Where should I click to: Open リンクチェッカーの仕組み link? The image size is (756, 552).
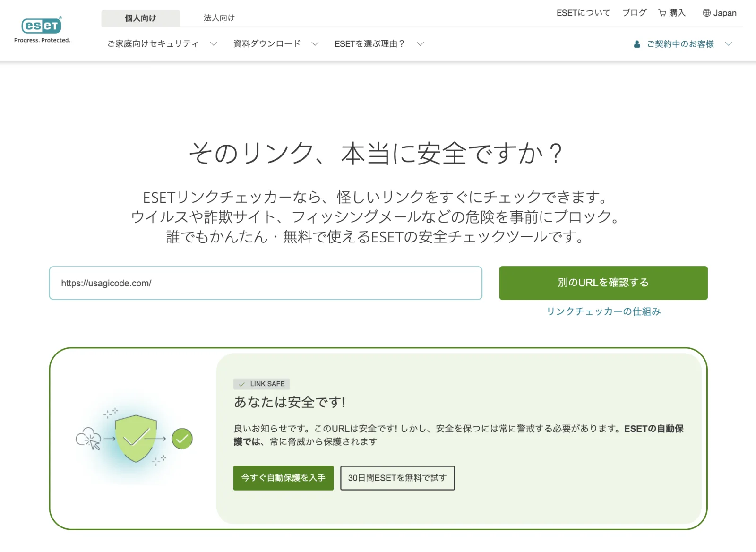point(603,311)
